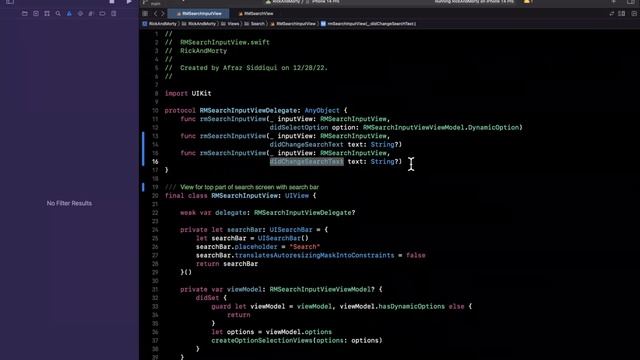Click the blue change bar beside line 19
Image resolution: width=640 pixels, height=360 pixels.
(x=143, y=187)
